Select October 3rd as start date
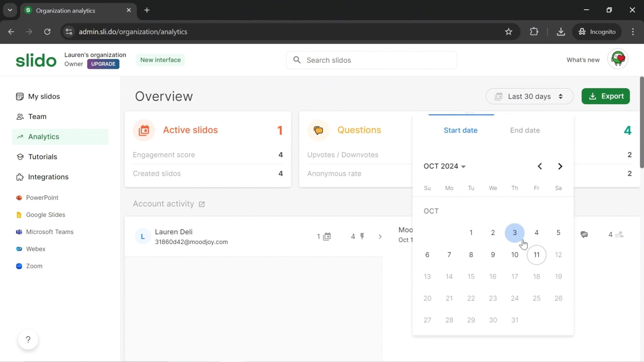Screen dimensions: 644x362 click(514, 232)
